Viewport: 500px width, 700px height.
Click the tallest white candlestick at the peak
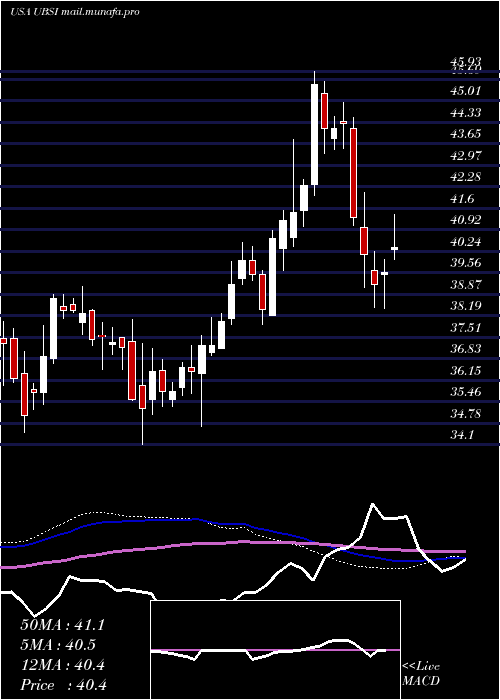[315, 134]
